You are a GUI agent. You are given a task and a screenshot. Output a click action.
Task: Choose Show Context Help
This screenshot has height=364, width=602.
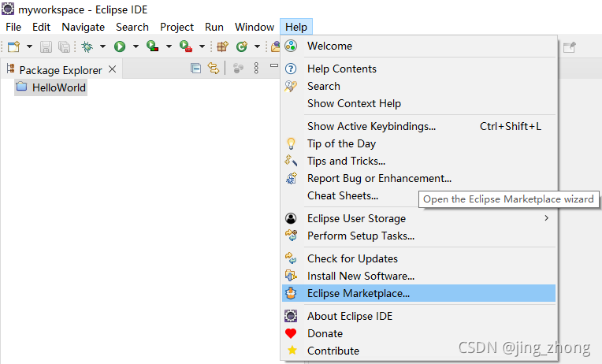(x=418, y=103)
